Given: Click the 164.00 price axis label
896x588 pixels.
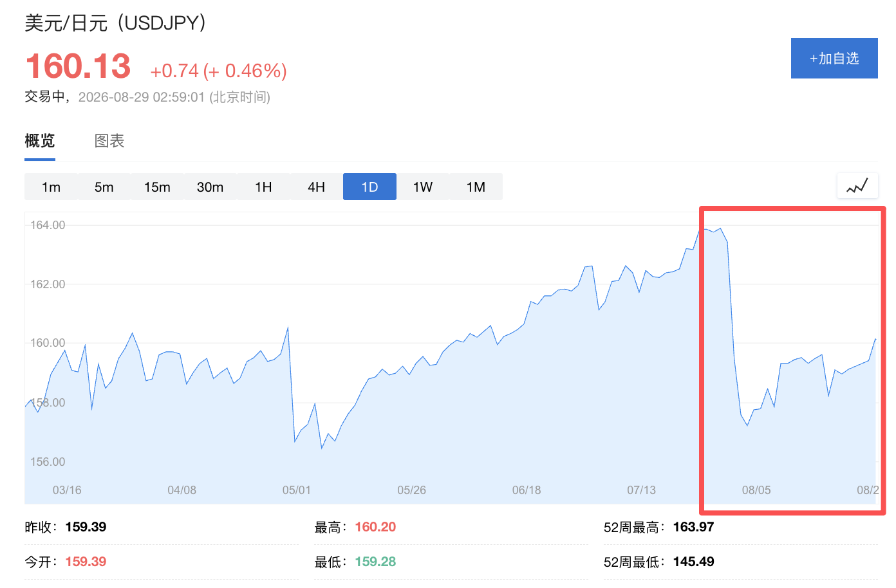Looking at the screenshot, I should 48,225.
